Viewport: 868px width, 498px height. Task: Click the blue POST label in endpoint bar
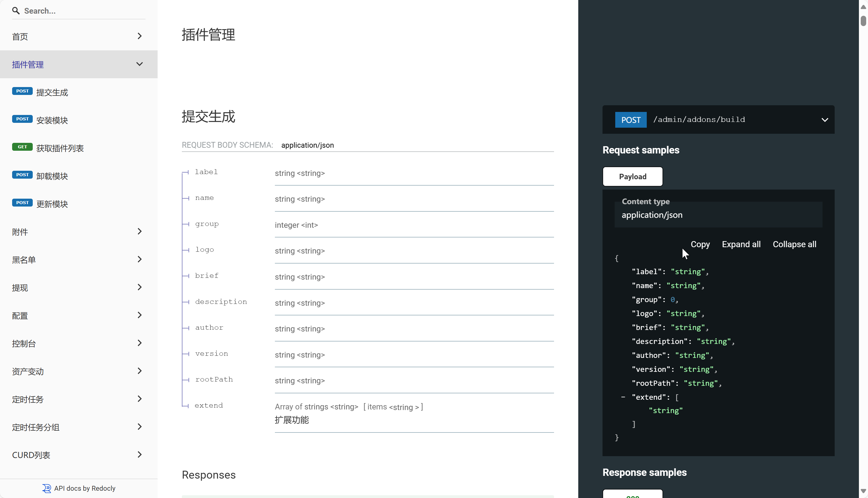[x=630, y=120]
